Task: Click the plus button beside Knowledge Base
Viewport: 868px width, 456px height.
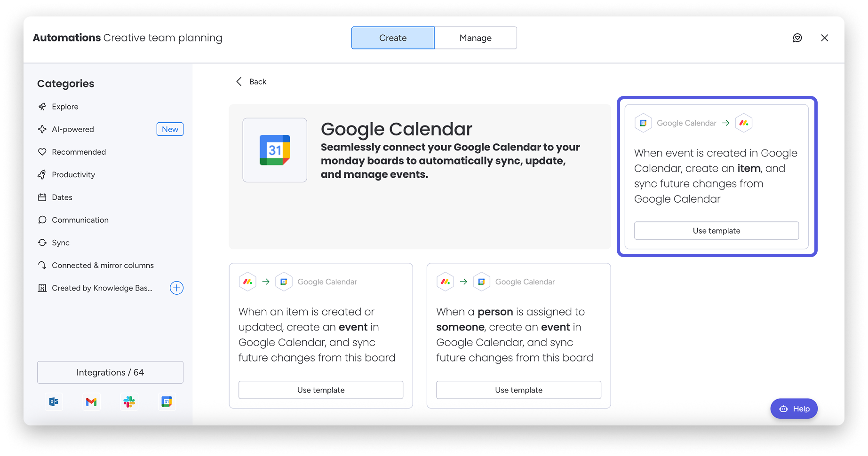Action: pyautogui.click(x=176, y=288)
